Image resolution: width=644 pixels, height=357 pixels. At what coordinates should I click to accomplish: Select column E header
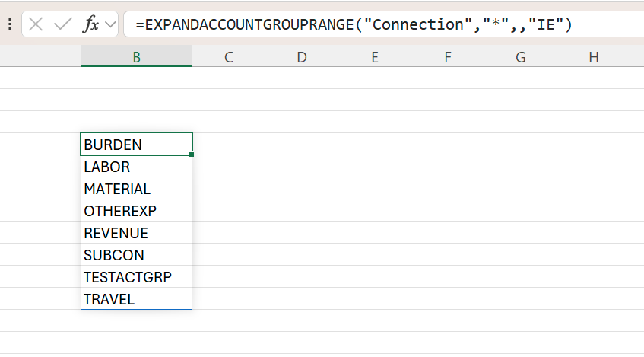tap(375, 57)
